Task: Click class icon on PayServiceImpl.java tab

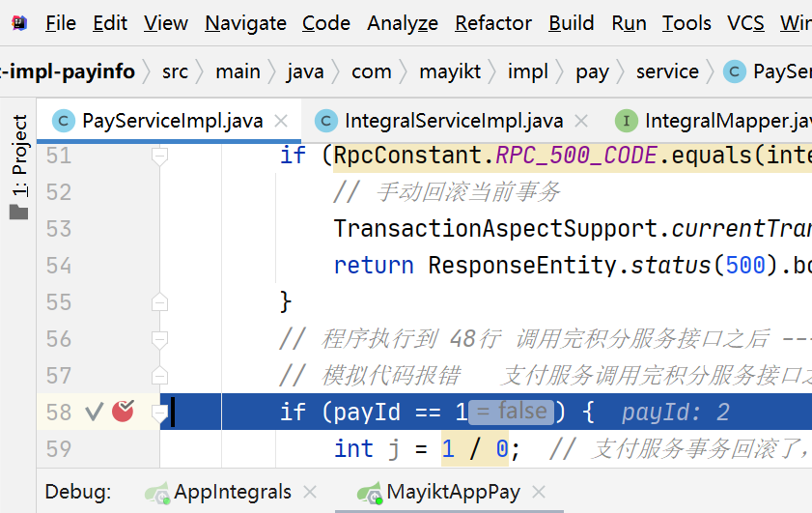Action: tap(63, 121)
